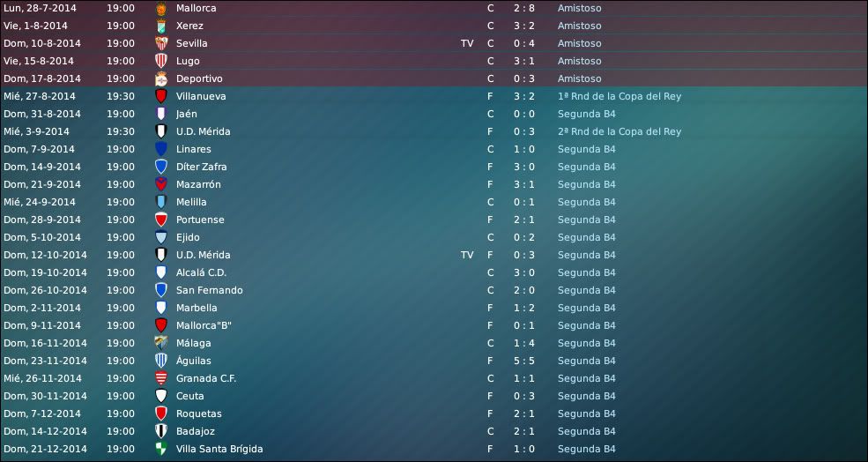This screenshot has height=462, width=868.
Task: Click the Lugo red striped crest
Action: [x=161, y=61]
